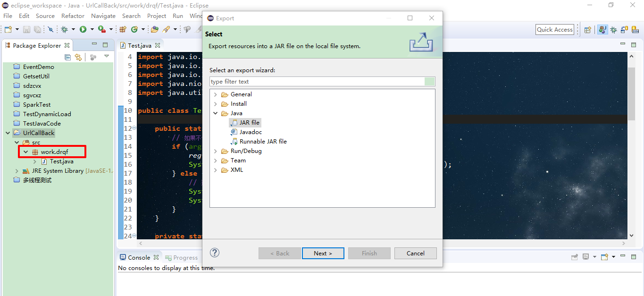
Task: Expand the General wizard category
Action: pyautogui.click(x=216, y=94)
